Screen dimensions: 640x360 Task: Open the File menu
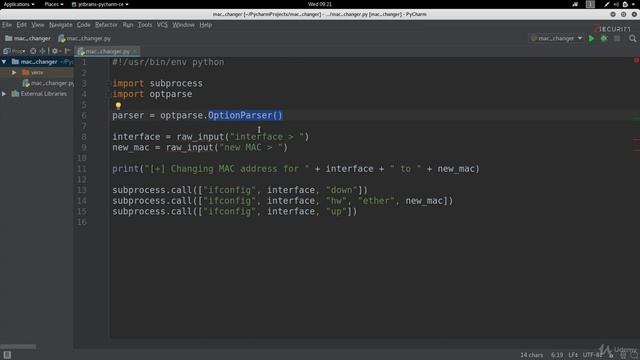(x=7, y=25)
